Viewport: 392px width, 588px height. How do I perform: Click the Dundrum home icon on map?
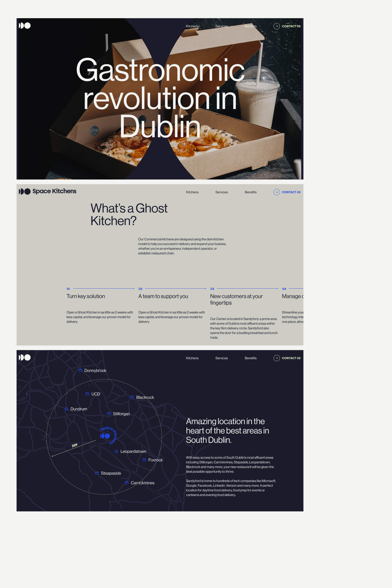(x=66, y=409)
